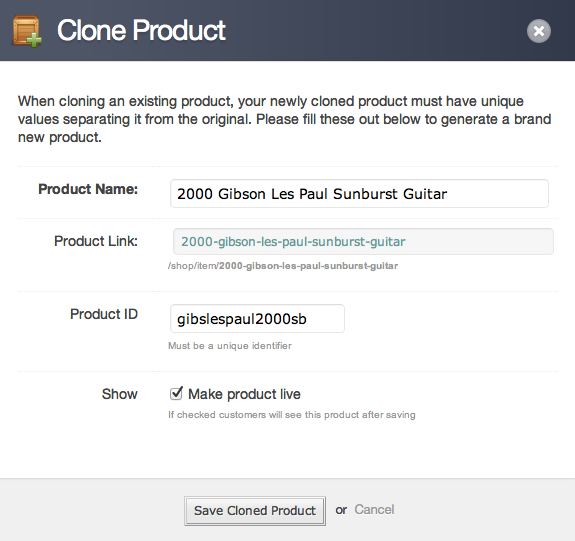
Task: Click the cloning instructions paragraph
Action: [285, 119]
